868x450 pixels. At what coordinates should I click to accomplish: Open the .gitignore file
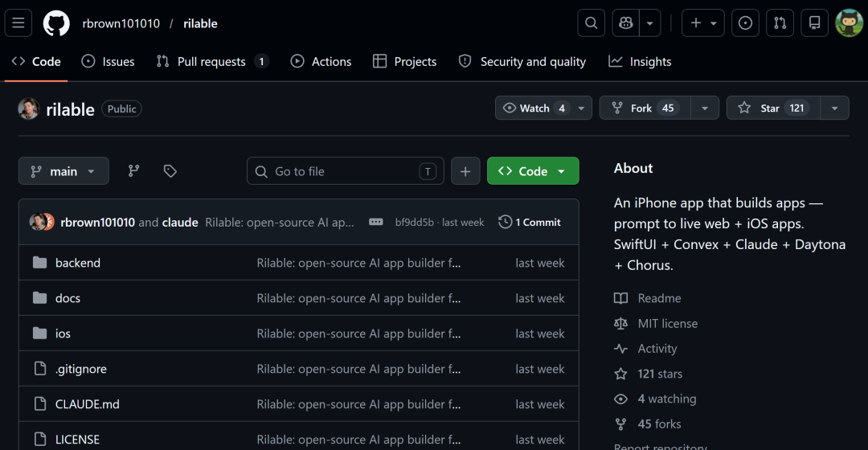coord(81,369)
